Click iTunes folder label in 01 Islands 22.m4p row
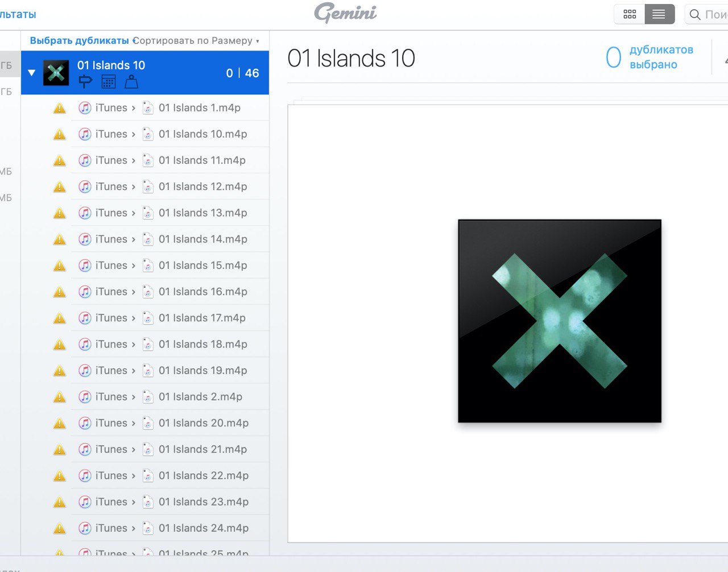The image size is (728, 572). (x=111, y=475)
